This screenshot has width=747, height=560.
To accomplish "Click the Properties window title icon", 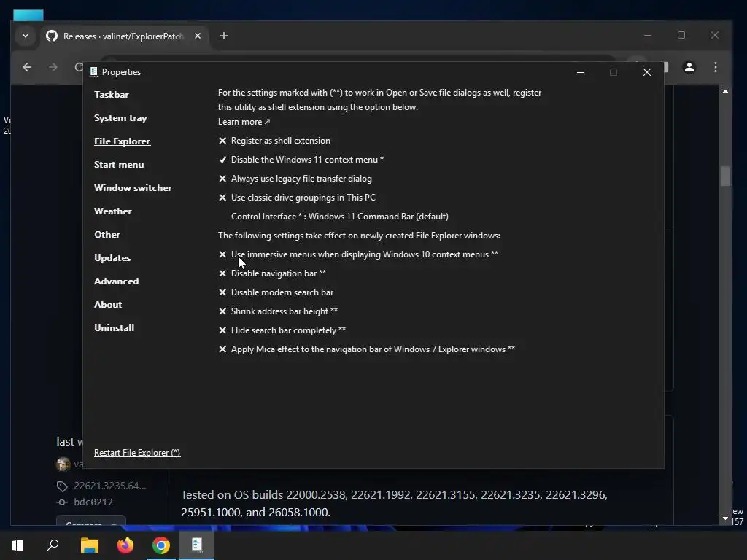I will (x=94, y=72).
